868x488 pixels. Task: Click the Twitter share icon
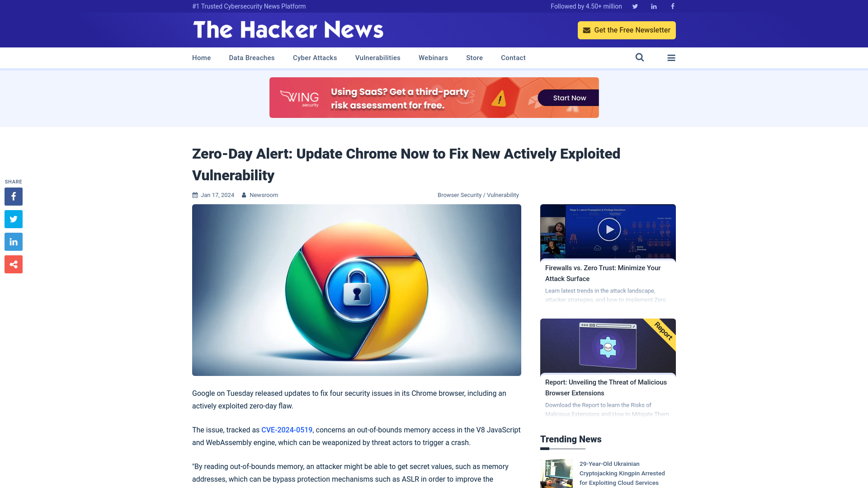[13, 219]
